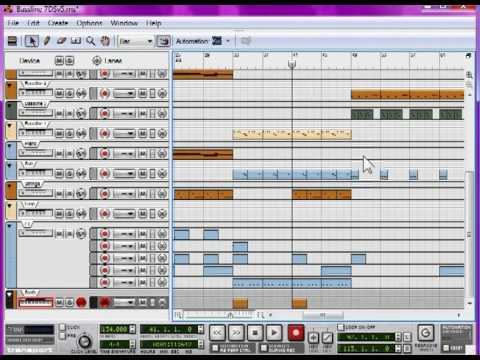Viewport: 480px width, 360px height.
Task: Click the Stop transport button
Action: [255, 333]
